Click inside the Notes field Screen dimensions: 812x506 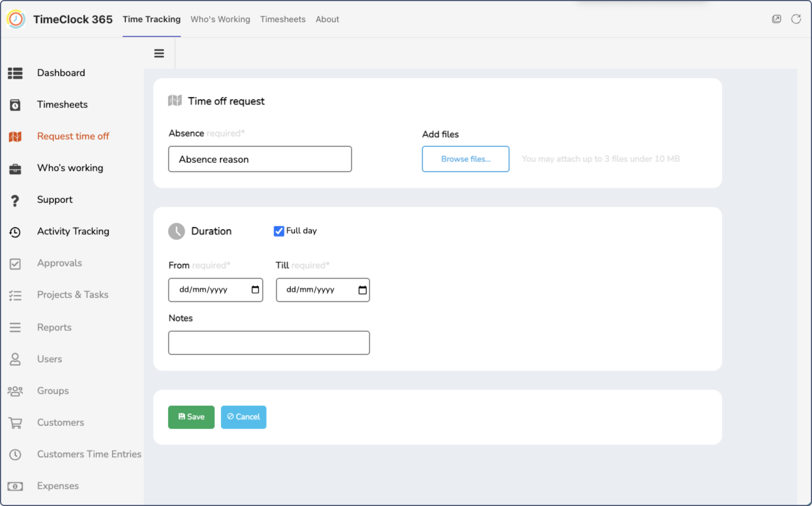[x=269, y=342]
